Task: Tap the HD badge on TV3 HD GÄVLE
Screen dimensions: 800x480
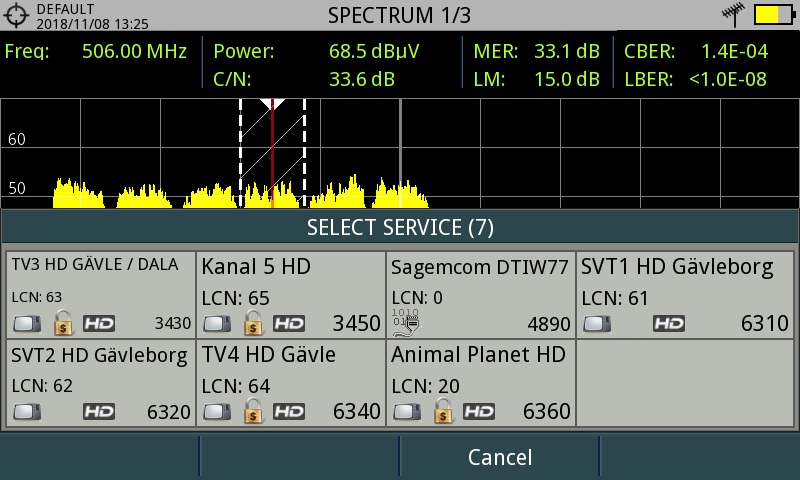Action: pyautogui.click(x=99, y=323)
